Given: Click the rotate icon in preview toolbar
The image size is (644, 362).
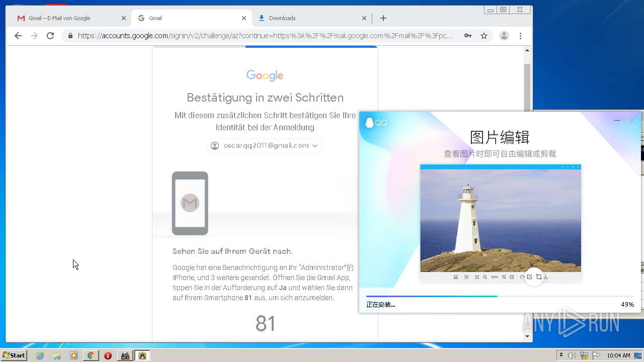Looking at the screenshot, I should point(522,277).
